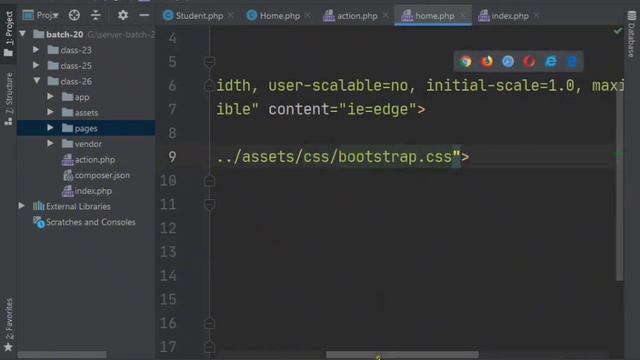Hide the Project panel with minus icon
Viewport: 640px width, 360px height.
(144, 16)
